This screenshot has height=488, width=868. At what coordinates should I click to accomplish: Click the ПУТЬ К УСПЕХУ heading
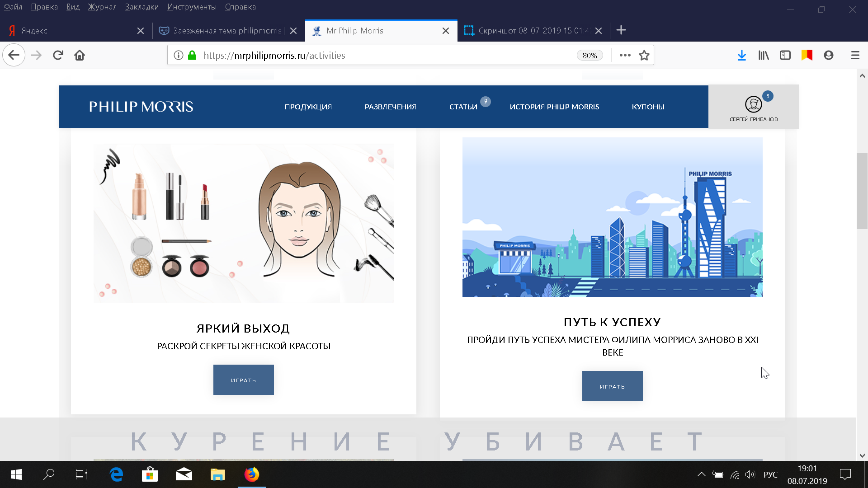coord(613,322)
